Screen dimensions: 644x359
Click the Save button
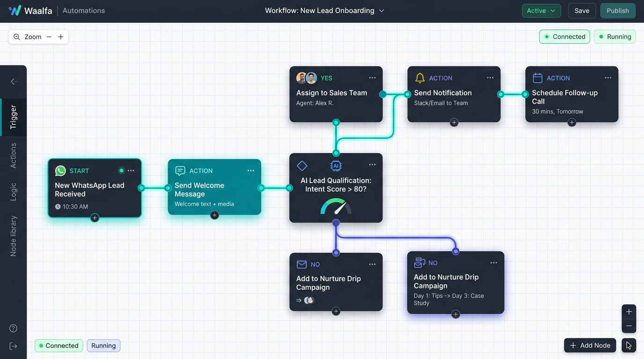tap(582, 11)
